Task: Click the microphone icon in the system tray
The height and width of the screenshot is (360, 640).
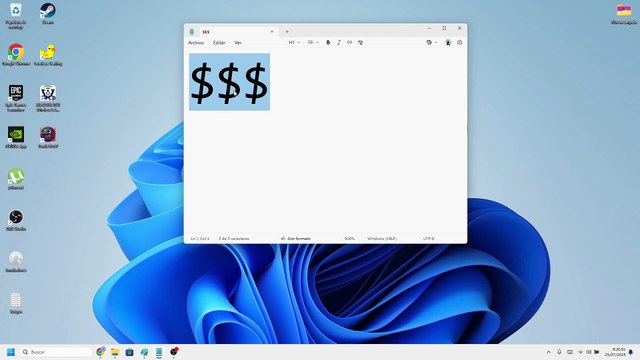Action: click(559, 352)
